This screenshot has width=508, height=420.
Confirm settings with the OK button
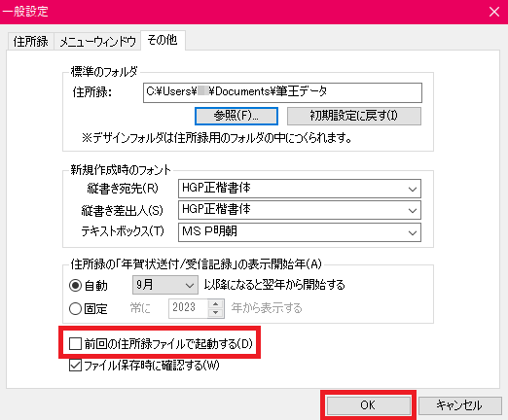pos(368,405)
